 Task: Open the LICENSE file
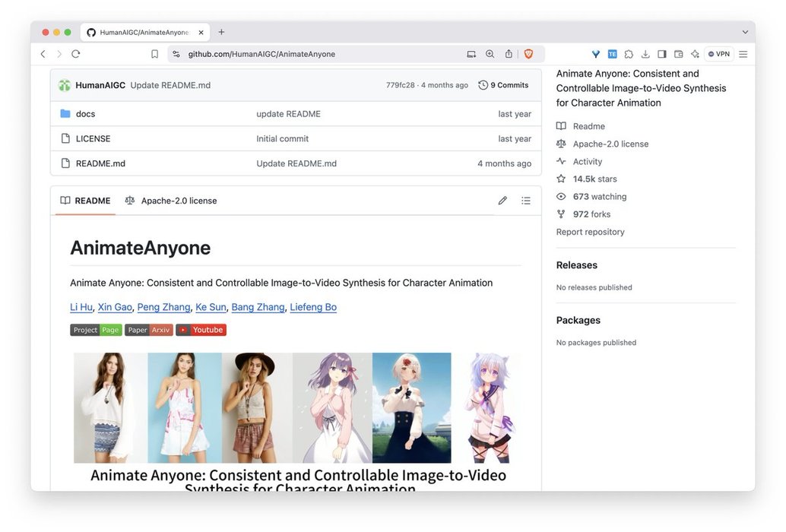pos(93,139)
